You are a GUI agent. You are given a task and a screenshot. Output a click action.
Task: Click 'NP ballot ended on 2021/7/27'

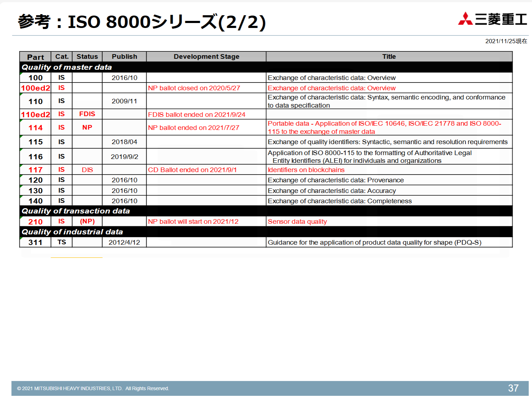click(194, 128)
